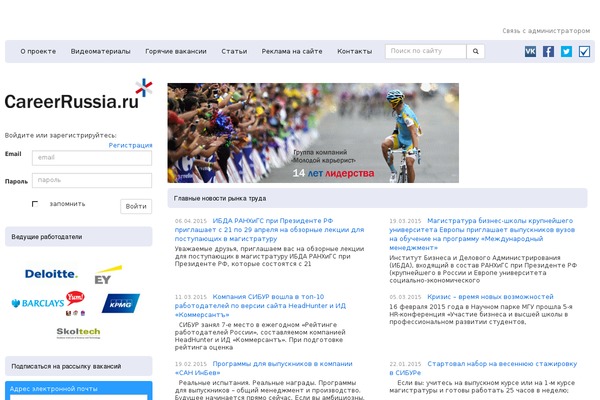Click into the Пароль password field
Viewport: 600px width, 400px height.
[92, 180]
